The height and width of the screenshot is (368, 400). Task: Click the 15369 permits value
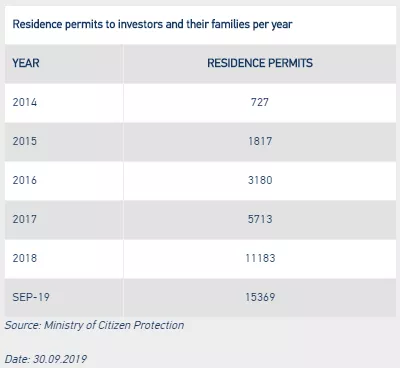(x=260, y=297)
